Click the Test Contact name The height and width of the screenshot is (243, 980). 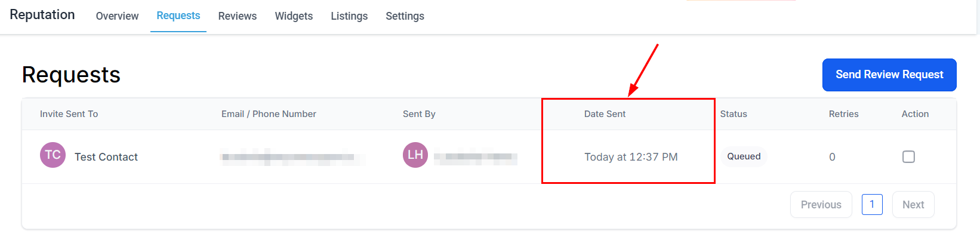(106, 157)
